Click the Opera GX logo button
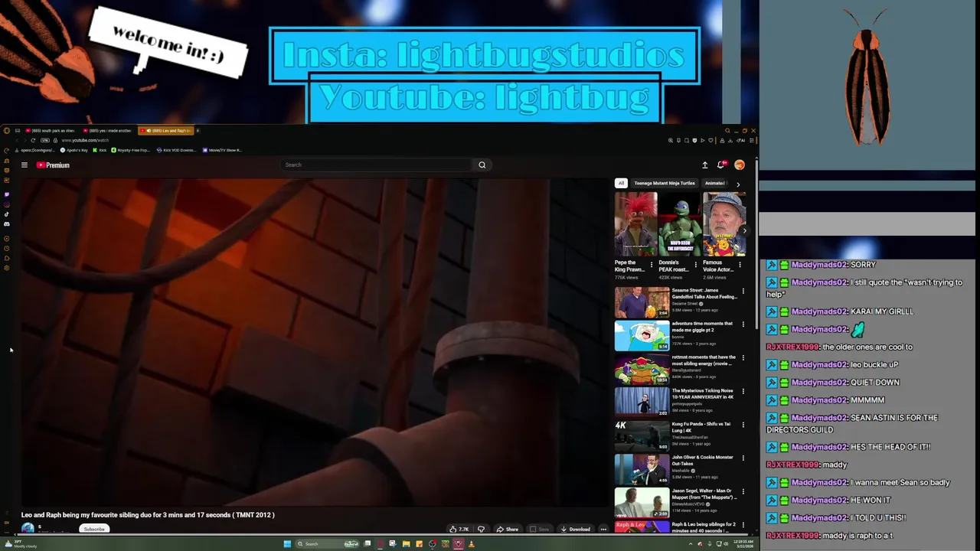Image resolution: width=980 pixels, height=551 pixels. pyautogui.click(x=7, y=130)
